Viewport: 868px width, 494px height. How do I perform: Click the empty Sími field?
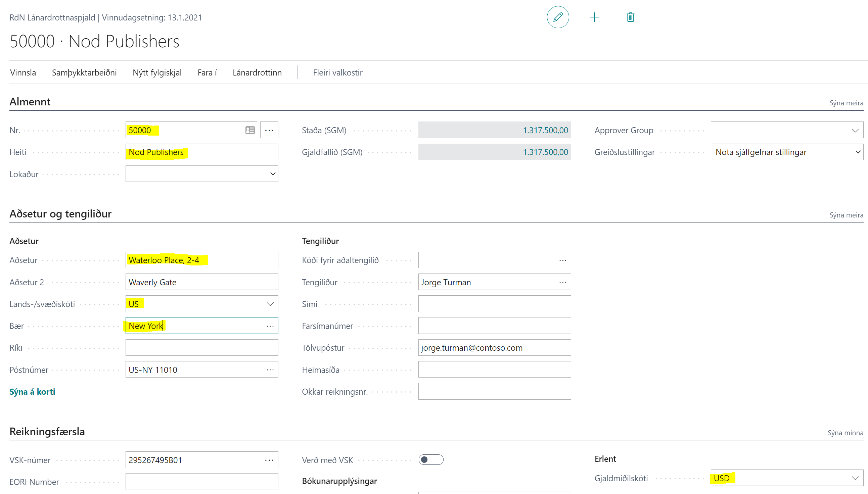(494, 304)
